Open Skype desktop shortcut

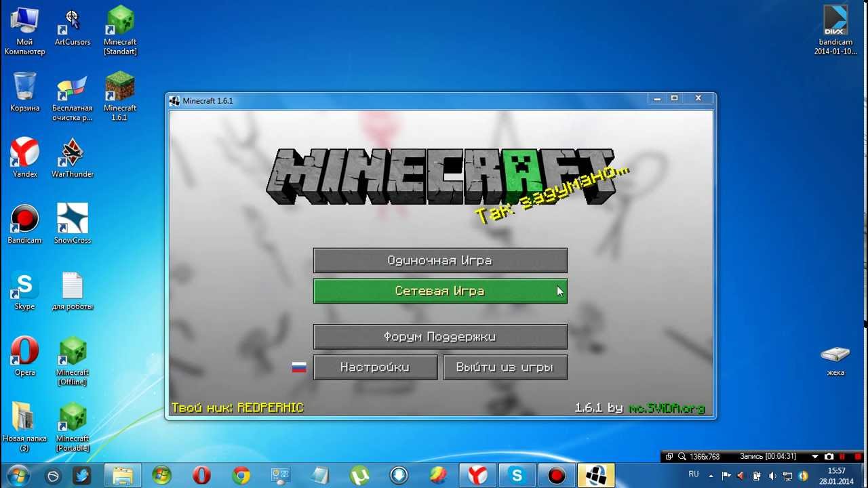click(25, 291)
